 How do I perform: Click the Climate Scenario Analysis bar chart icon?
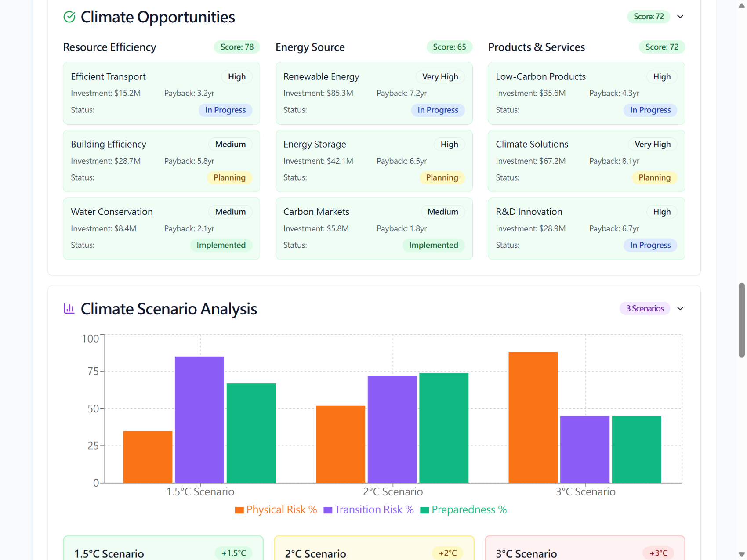coord(69,309)
